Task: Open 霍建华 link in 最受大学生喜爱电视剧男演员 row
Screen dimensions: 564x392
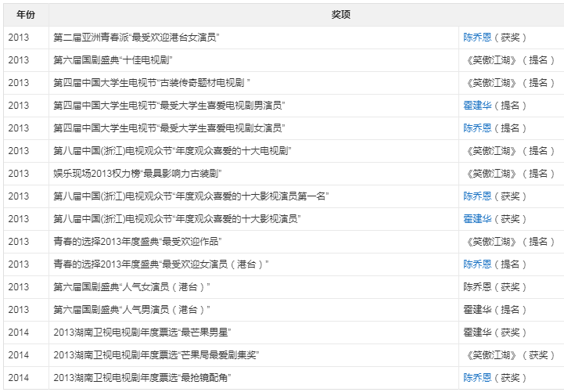Action: pos(477,106)
